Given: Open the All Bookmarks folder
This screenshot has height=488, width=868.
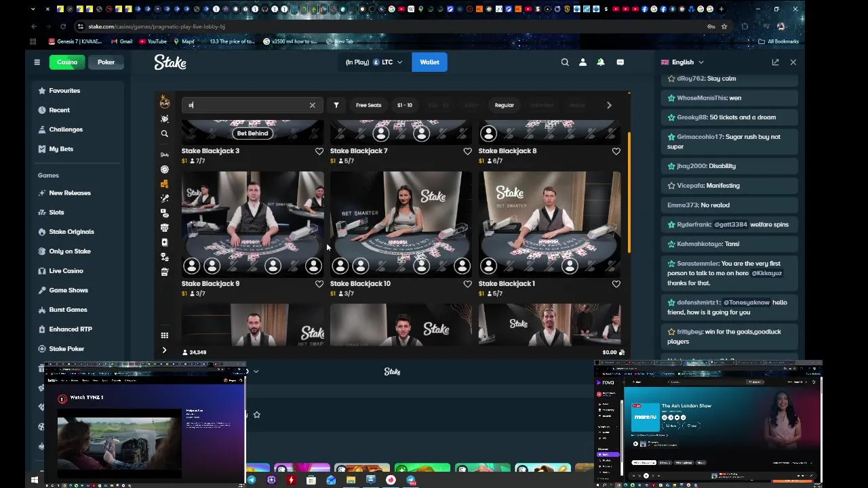Looking at the screenshot, I should click(778, 41).
